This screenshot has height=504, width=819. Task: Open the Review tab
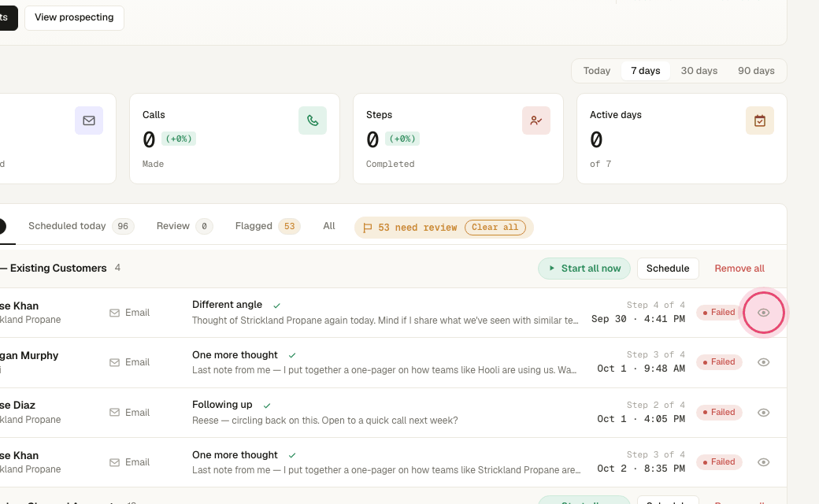click(x=184, y=226)
